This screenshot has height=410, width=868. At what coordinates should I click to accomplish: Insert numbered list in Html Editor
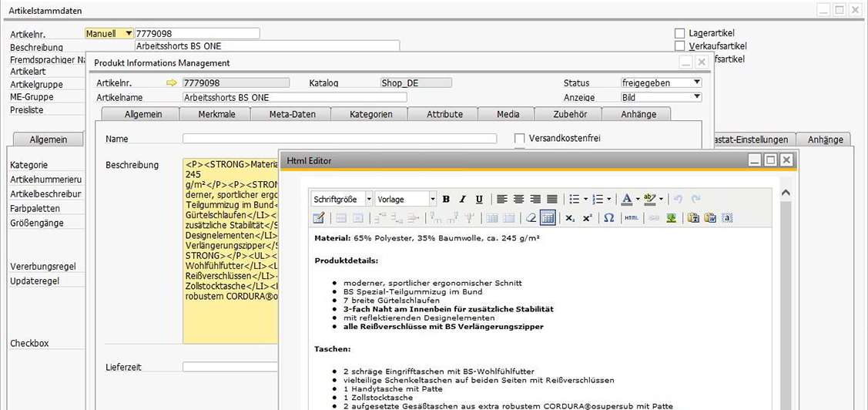click(598, 200)
